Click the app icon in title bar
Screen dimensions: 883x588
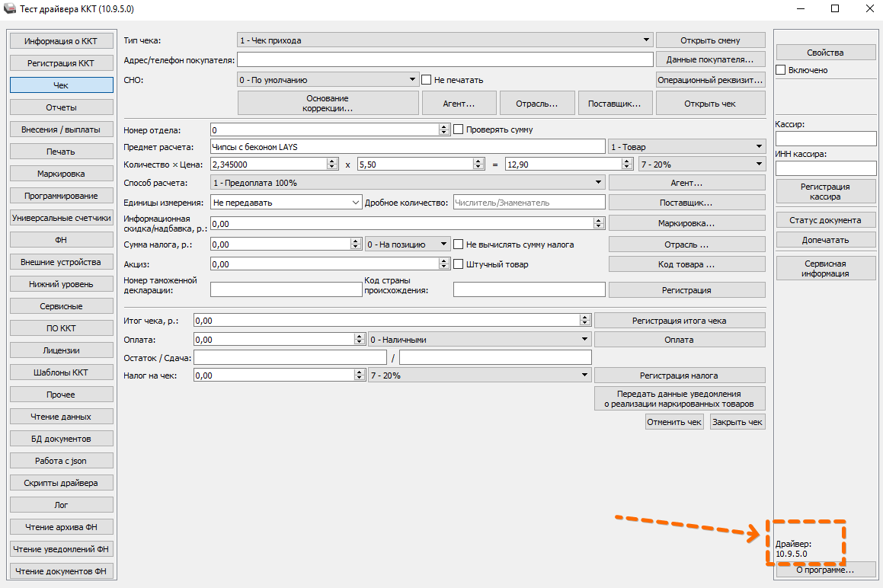point(11,9)
